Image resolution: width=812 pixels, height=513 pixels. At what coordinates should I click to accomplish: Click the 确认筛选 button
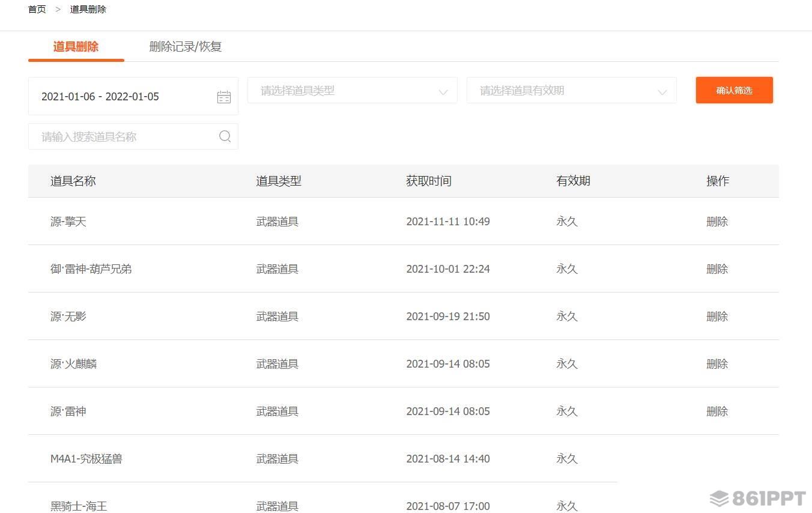click(x=735, y=90)
